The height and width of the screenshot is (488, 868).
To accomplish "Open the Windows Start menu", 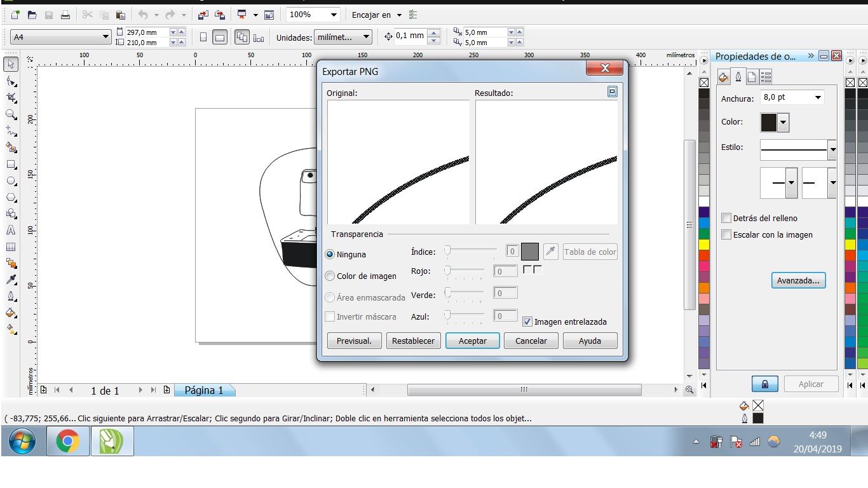I will (22, 441).
